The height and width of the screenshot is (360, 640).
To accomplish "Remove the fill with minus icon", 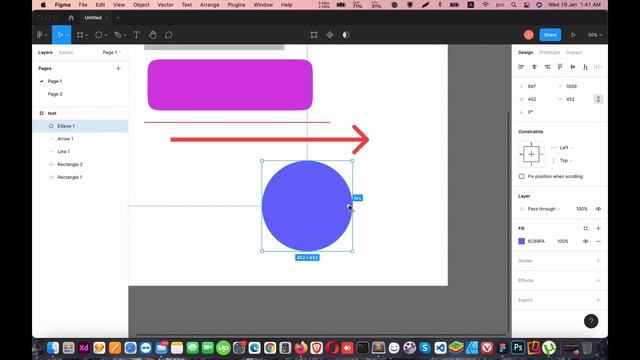I will click(598, 241).
